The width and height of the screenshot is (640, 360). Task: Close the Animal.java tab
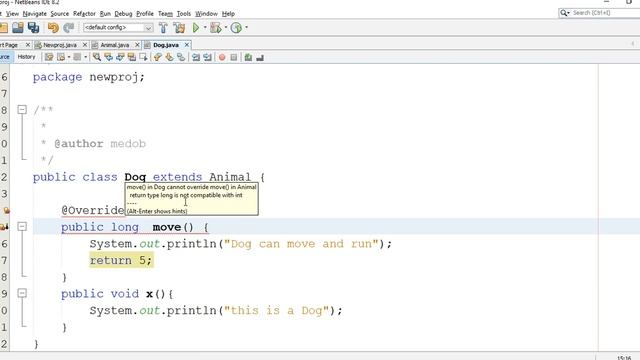coord(137,44)
